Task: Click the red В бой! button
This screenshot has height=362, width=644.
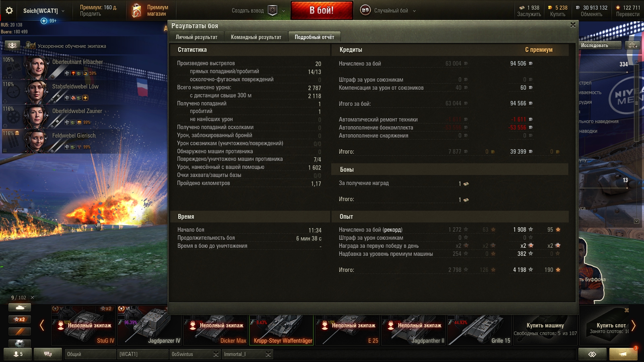Action: click(x=322, y=10)
